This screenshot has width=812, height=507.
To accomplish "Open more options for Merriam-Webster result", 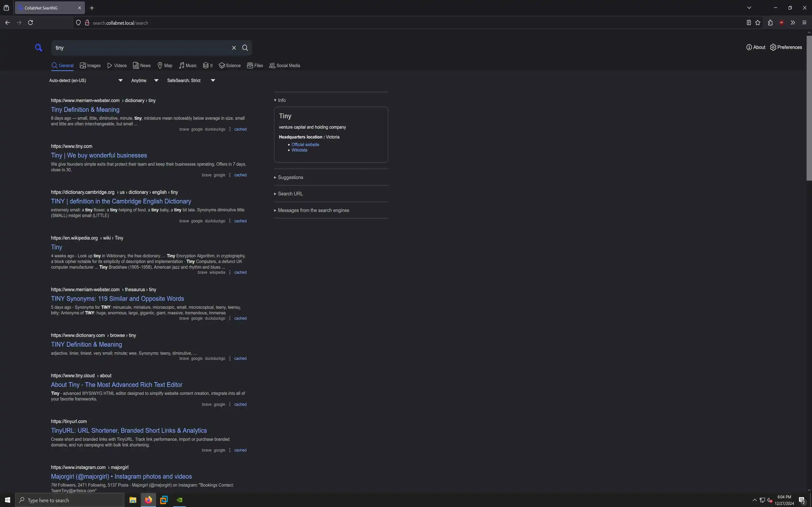I will [230, 129].
